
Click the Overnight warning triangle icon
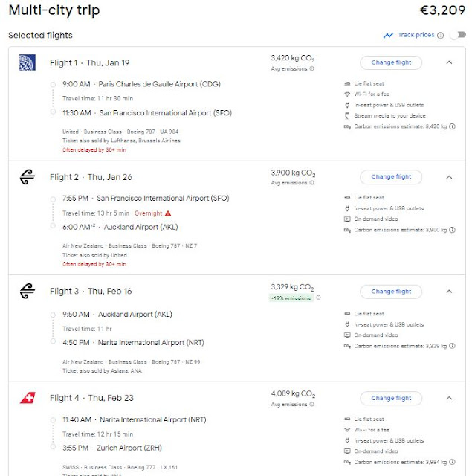(x=169, y=213)
